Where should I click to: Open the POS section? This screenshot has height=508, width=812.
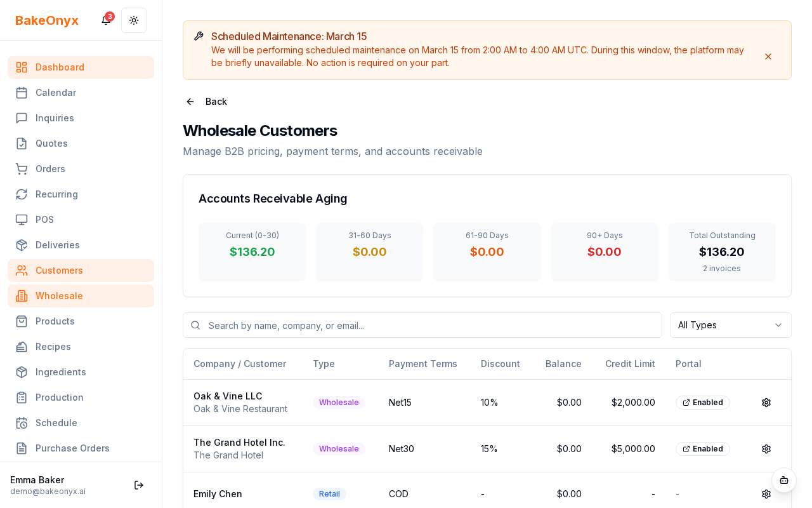click(x=44, y=220)
